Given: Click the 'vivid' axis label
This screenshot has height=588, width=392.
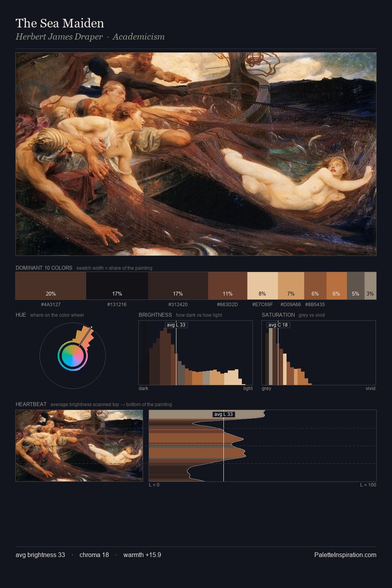Looking at the screenshot, I should (x=370, y=388).
